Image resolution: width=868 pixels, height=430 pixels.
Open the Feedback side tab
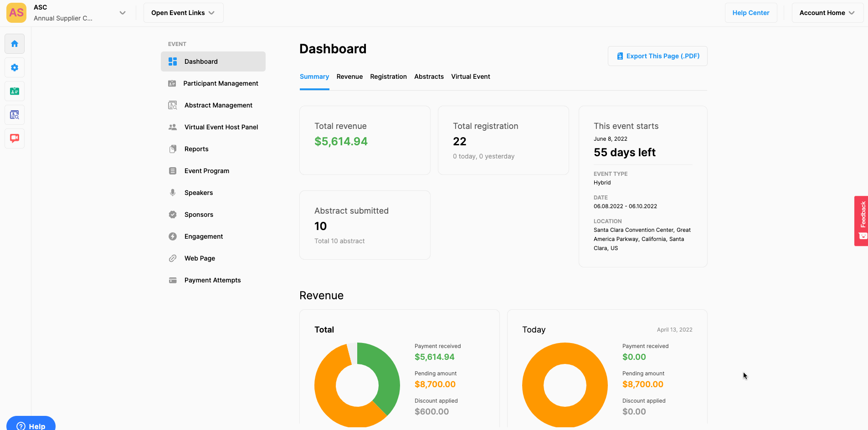861,221
